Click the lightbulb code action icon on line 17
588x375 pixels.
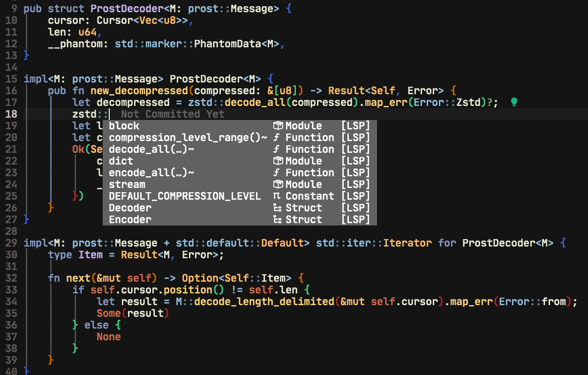pos(514,102)
